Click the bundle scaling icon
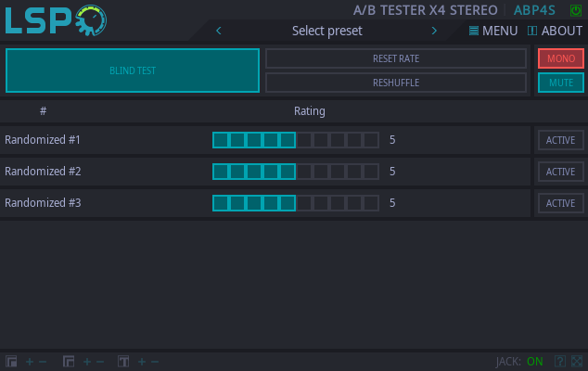Viewport: 588px width, 371px height. [69, 362]
